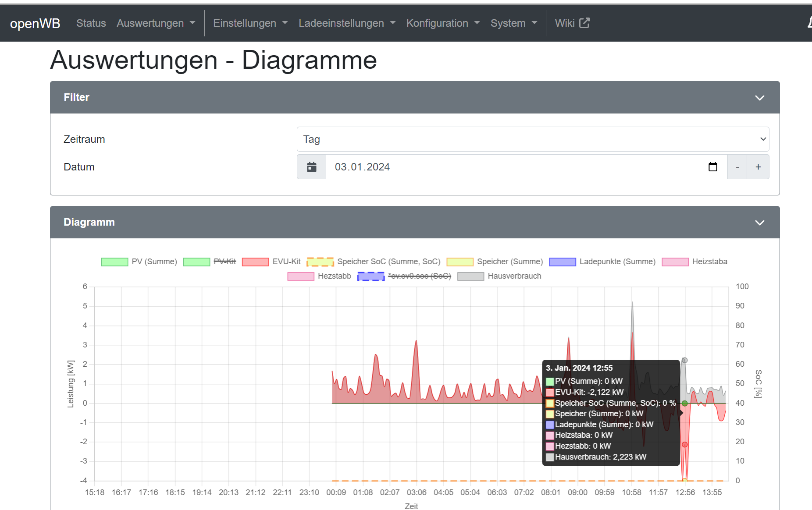
Task: Click the openWB brand logo
Action: [x=35, y=23]
